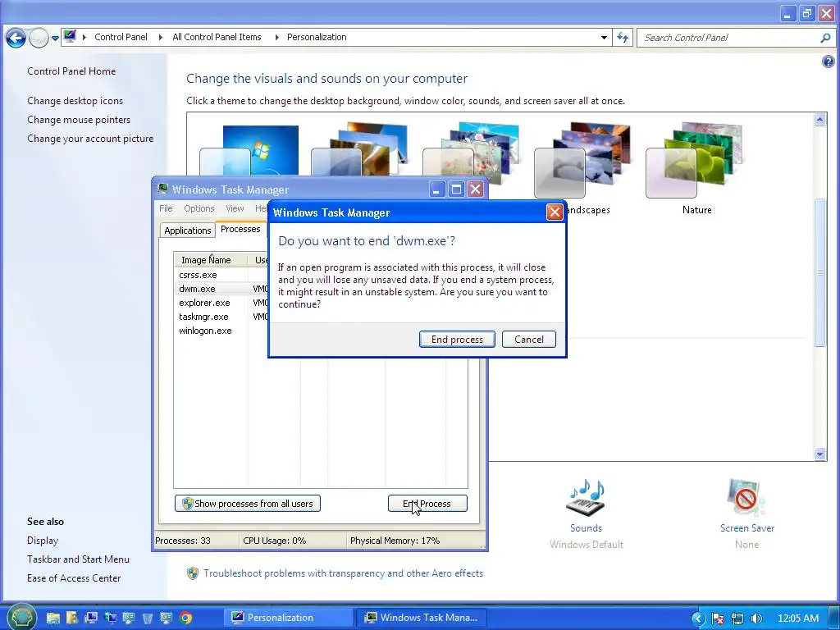The width and height of the screenshot is (840, 630).
Task: Click the Refresh button beside address bar
Action: point(623,38)
